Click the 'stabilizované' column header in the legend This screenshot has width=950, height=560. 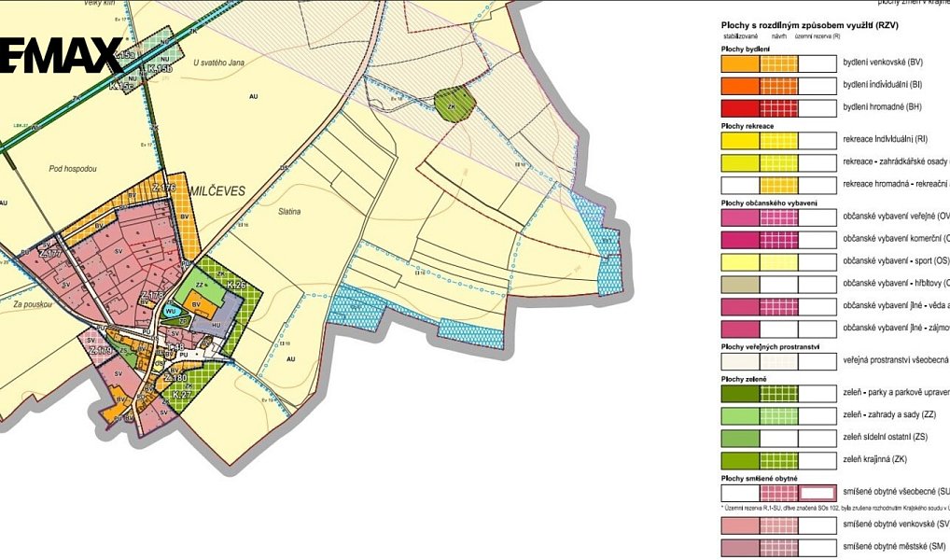pyautogui.click(x=740, y=36)
